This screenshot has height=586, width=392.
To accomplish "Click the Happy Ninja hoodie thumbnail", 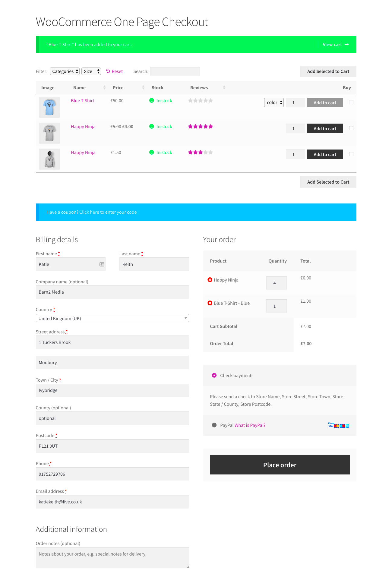I will click(x=49, y=159).
